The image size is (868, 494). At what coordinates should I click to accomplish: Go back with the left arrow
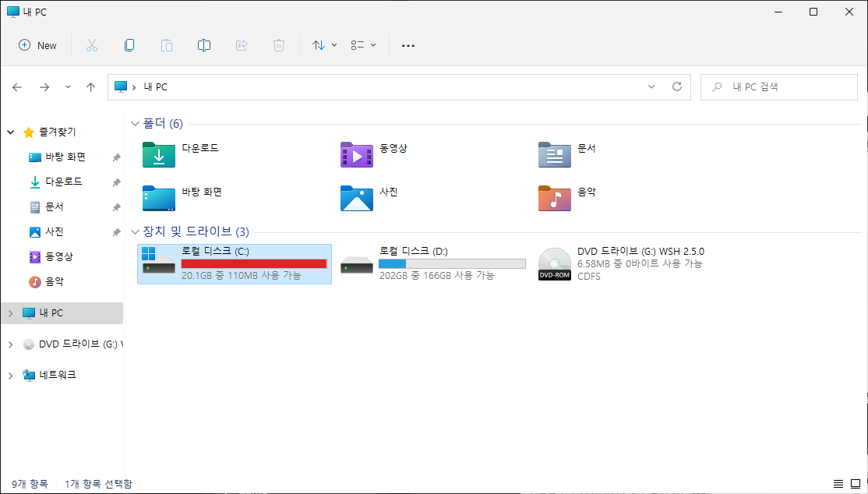click(17, 87)
